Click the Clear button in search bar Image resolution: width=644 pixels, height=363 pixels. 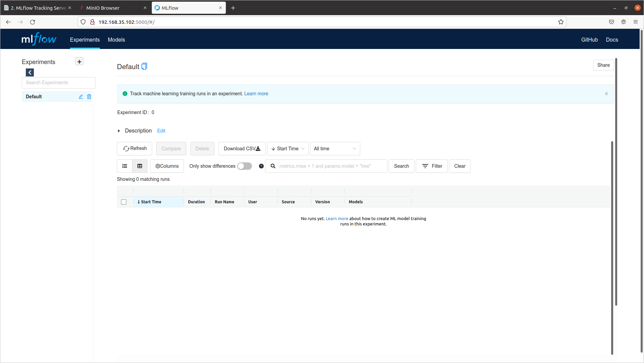pos(460,166)
